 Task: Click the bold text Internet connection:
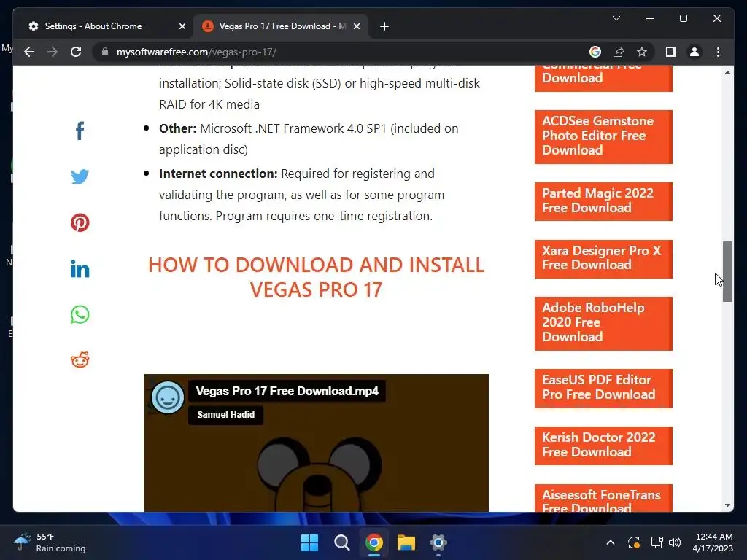click(217, 174)
